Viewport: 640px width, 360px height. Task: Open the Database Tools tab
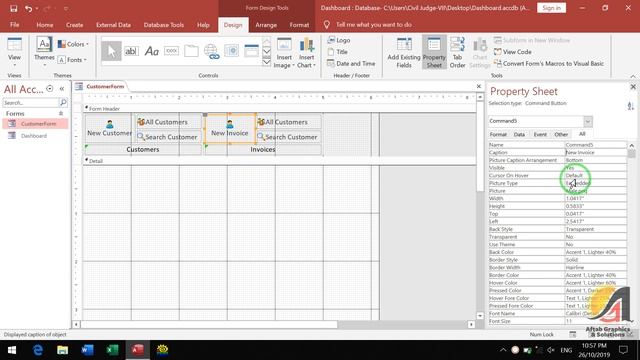tap(164, 25)
